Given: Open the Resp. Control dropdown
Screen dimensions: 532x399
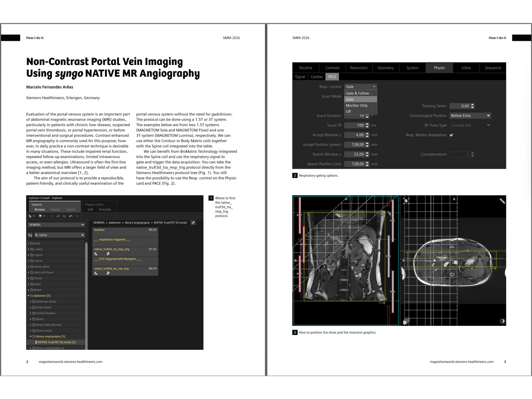Looking at the screenshot, I should tap(360, 87).
